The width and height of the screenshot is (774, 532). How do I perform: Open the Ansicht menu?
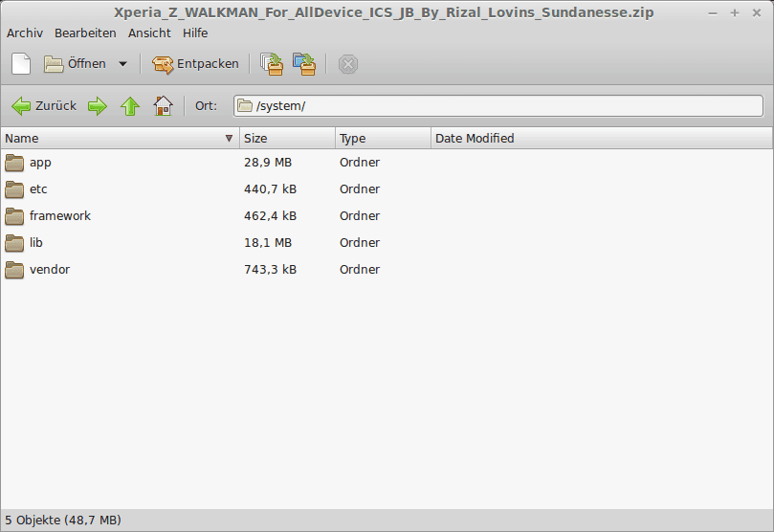149,33
